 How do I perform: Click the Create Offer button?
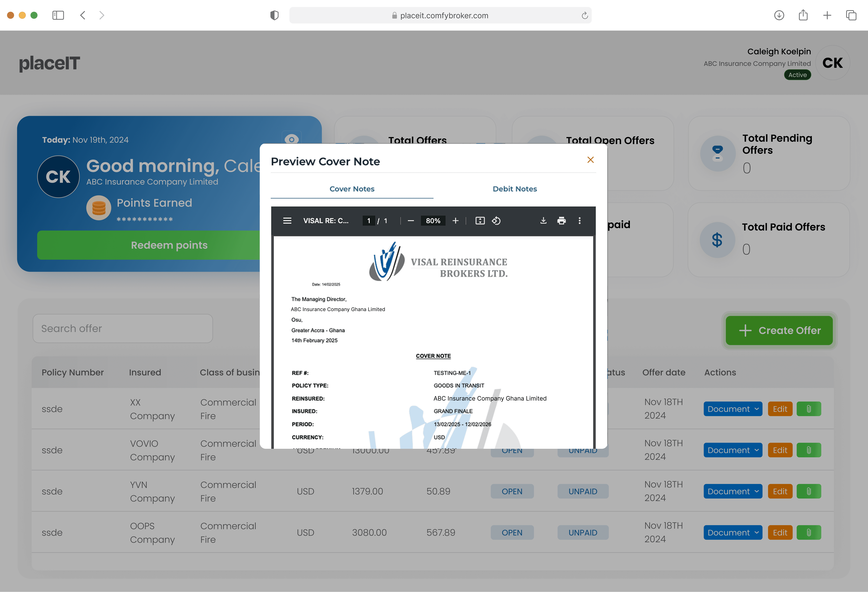coord(779,330)
